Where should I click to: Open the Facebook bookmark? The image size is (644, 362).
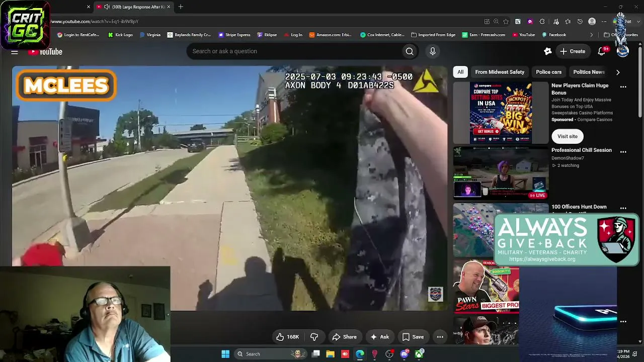pos(554,35)
